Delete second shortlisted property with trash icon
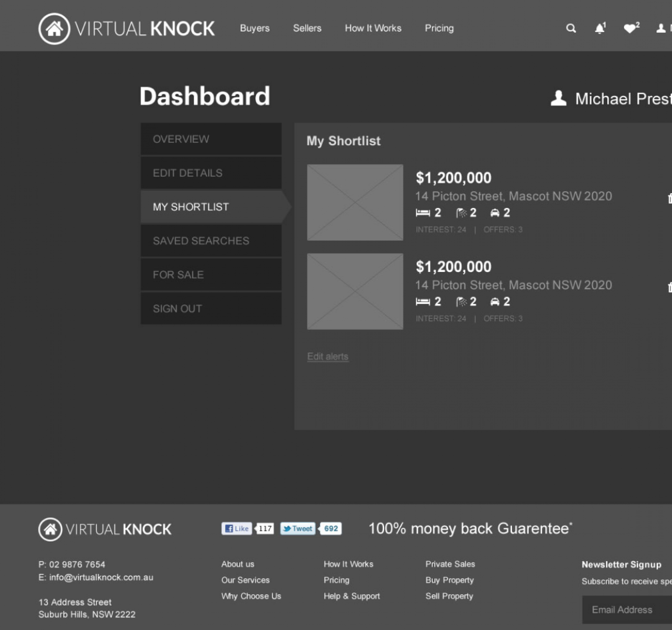Screen dimensions: 672x630 (670, 287)
